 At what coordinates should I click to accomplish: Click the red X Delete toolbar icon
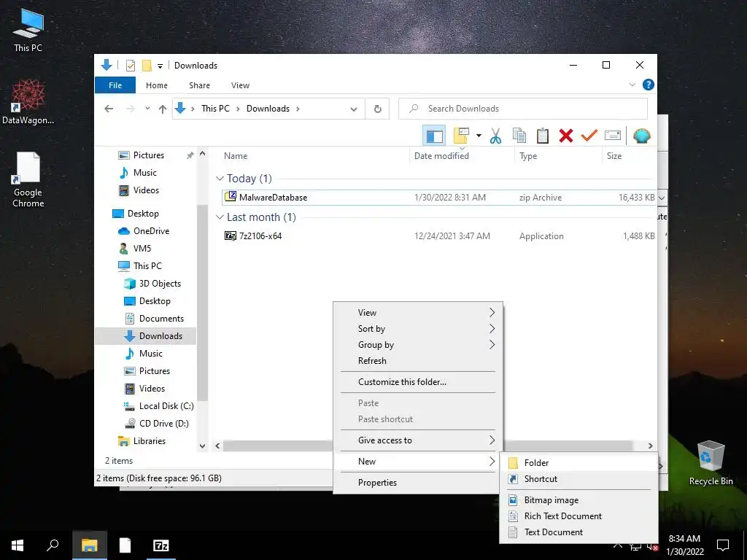pos(566,136)
